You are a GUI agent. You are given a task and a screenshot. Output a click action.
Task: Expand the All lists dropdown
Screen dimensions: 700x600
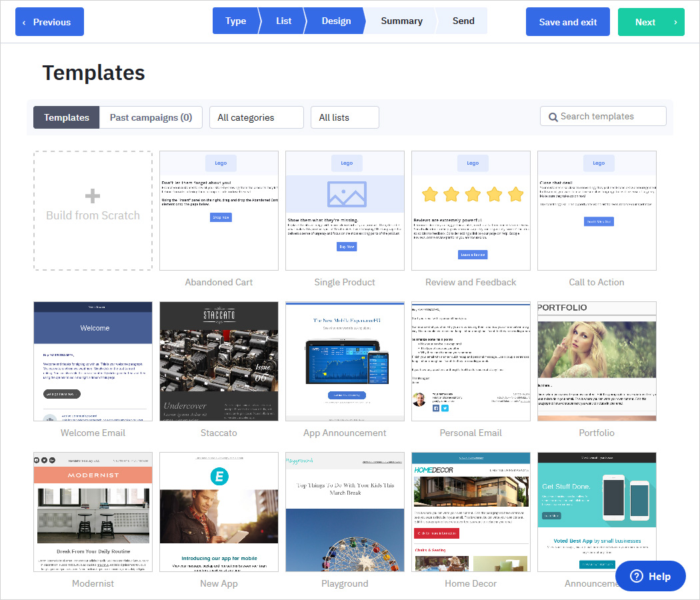pyautogui.click(x=344, y=117)
